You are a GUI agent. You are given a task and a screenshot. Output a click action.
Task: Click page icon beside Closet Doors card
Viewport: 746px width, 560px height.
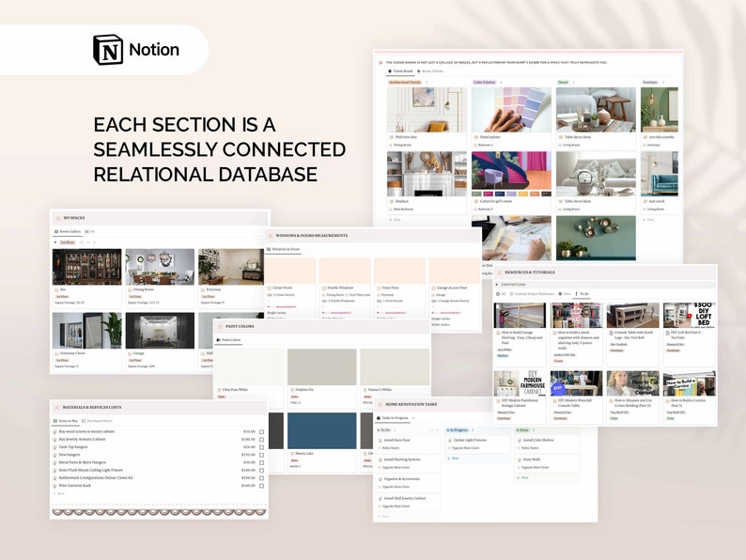pyautogui.click(x=269, y=288)
